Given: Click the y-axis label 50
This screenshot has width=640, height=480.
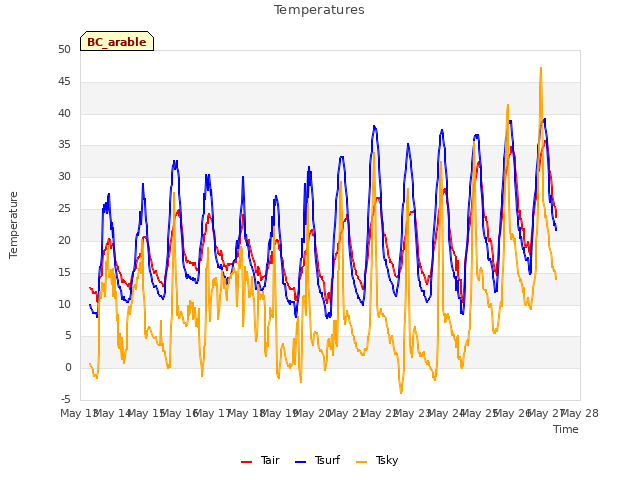Looking at the screenshot, I should pos(64,50).
